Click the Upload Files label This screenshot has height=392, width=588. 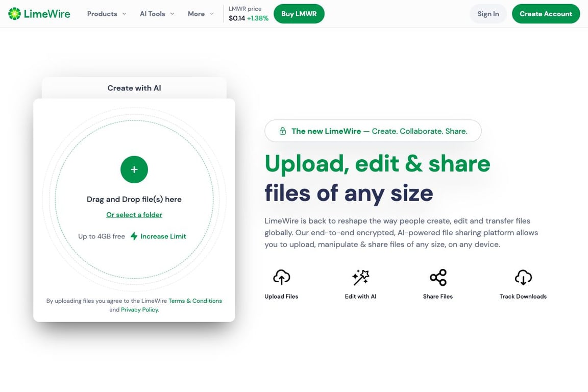281,297
